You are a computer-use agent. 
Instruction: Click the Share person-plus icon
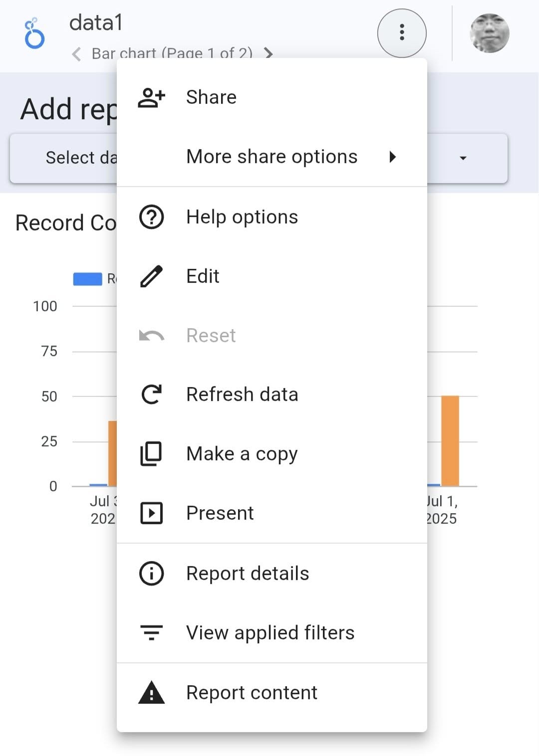tap(151, 97)
